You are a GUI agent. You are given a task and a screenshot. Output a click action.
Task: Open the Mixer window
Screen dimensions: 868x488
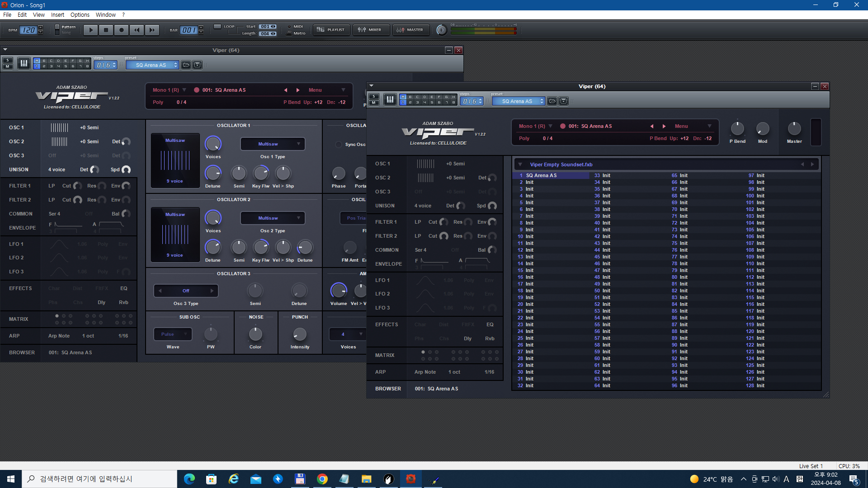[x=371, y=30]
